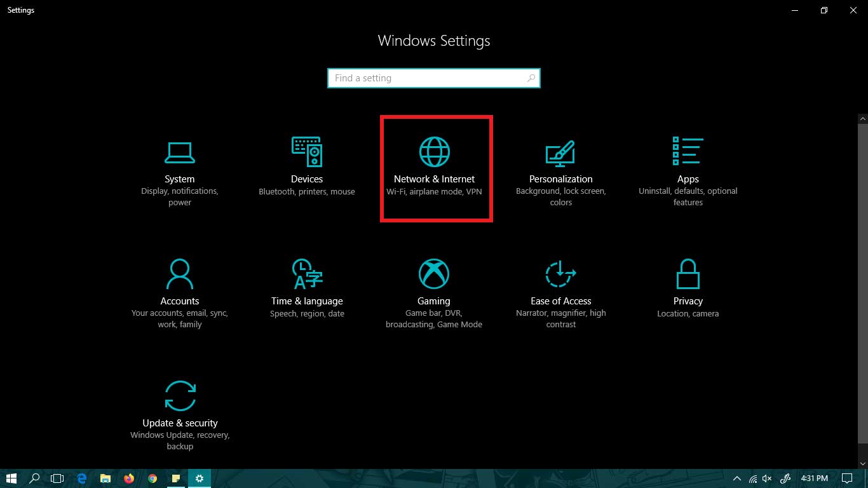Click the scrollbar down arrow

862,464
